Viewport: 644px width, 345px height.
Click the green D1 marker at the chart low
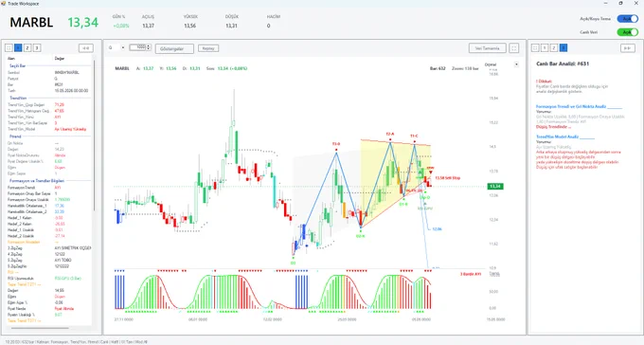293,263
